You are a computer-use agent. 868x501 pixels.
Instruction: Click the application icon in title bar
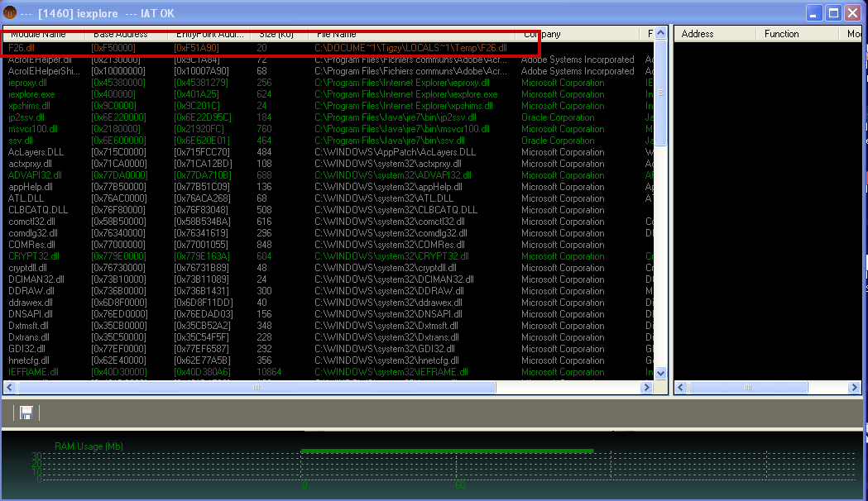(x=8, y=13)
